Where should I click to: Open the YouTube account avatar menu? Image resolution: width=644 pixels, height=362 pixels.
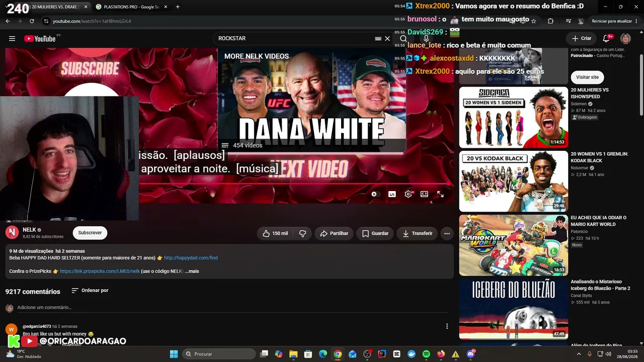(625, 39)
